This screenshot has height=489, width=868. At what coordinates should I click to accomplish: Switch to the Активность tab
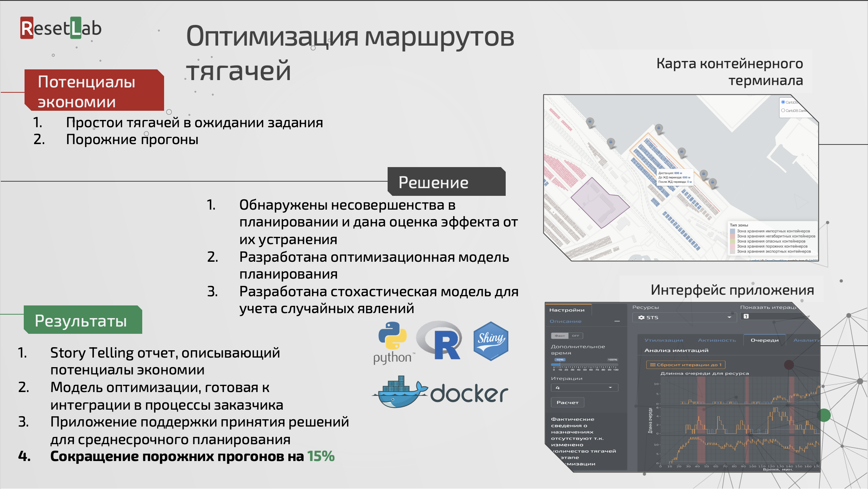[x=717, y=340]
